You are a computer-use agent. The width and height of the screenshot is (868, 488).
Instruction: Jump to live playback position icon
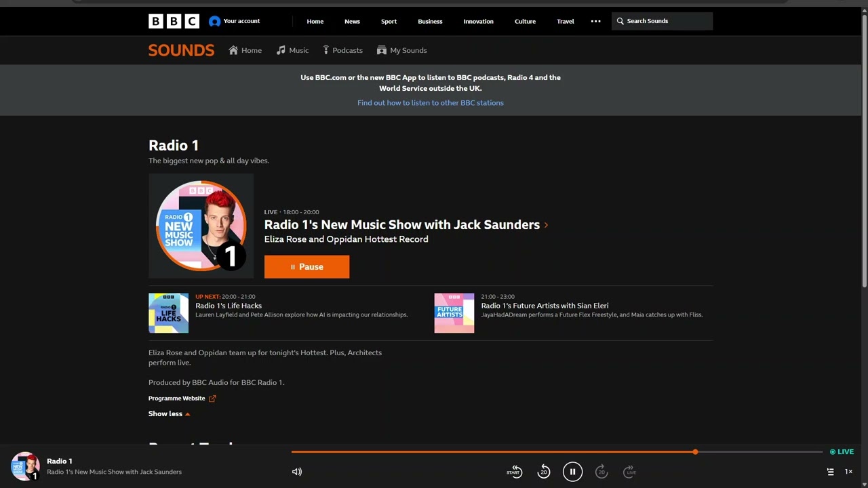(x=630, y=472)
